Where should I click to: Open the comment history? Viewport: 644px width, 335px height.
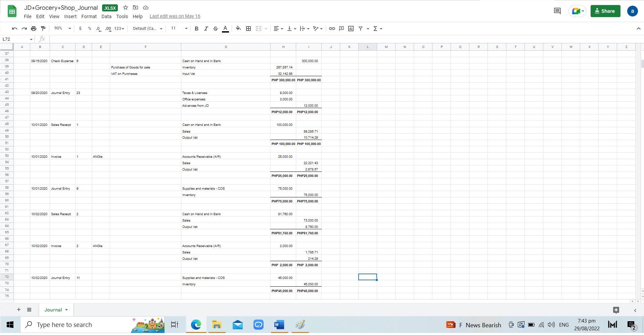(557, 11)
